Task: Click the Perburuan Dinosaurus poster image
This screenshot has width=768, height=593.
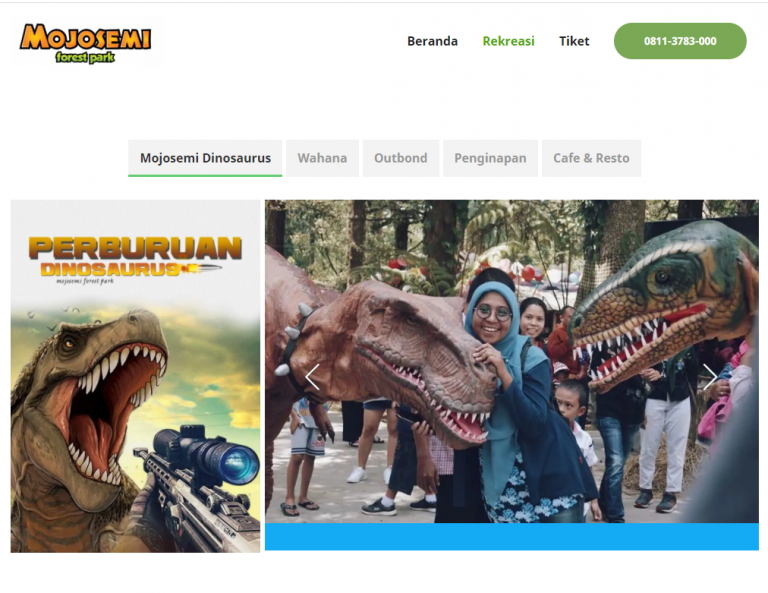Action: 135,376
